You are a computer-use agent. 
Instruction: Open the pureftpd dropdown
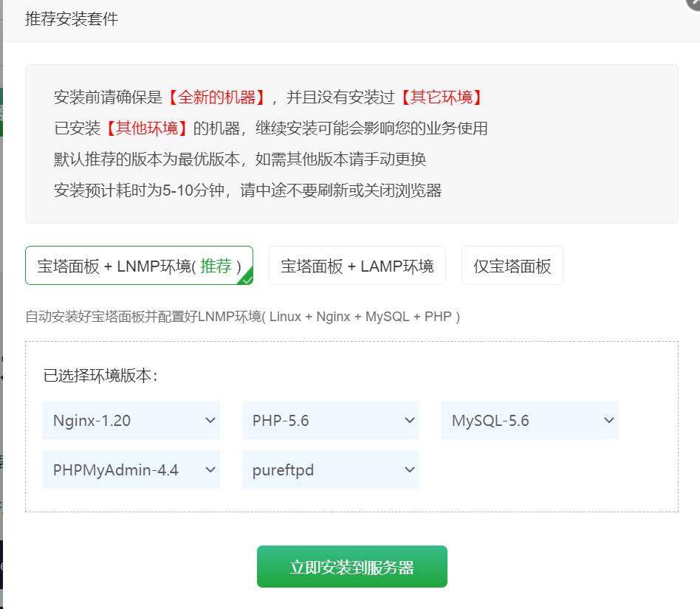pos(330,469)
